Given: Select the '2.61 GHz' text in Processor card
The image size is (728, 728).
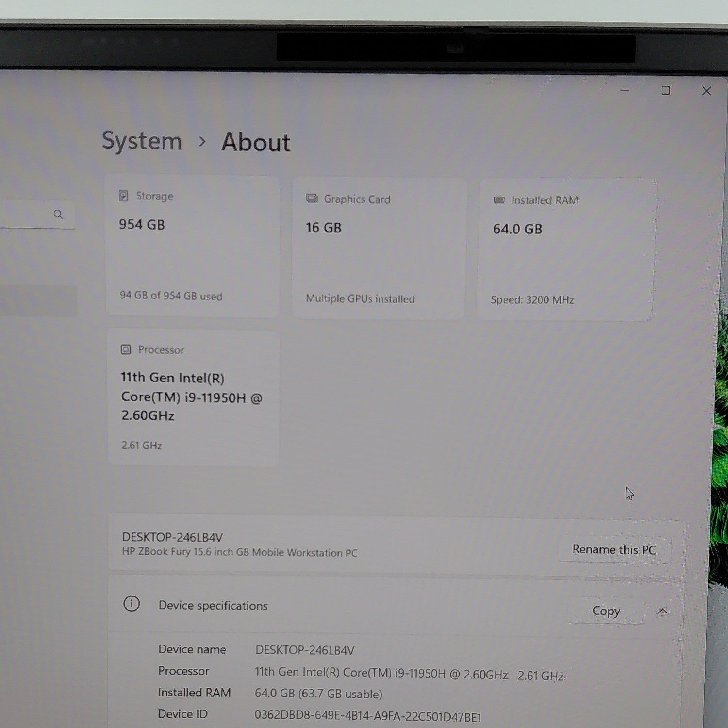Looking at the screenshot, I should pyautogui.click(x=141, y=445).
